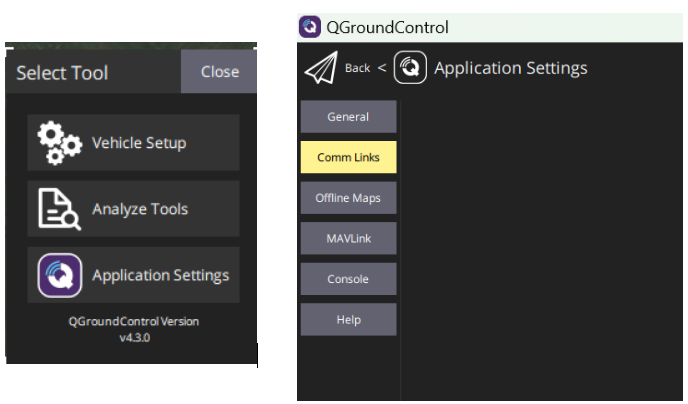Viewport: 688px width, 404px height.
Task: Click the Q logo beside Application Settings title
Action: tap(410, 69)
